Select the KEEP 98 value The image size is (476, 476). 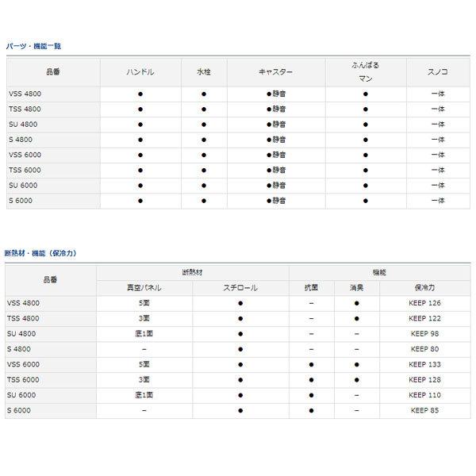click(x=425, y=334)
